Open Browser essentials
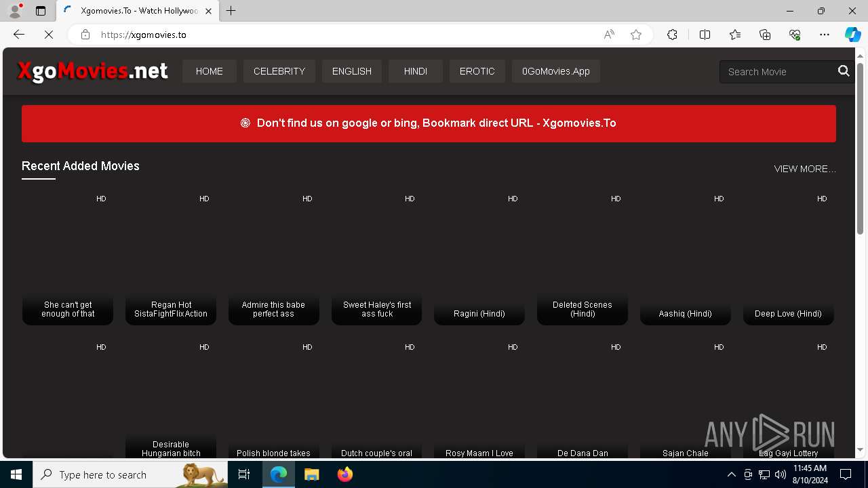 [x=795, y=35]
